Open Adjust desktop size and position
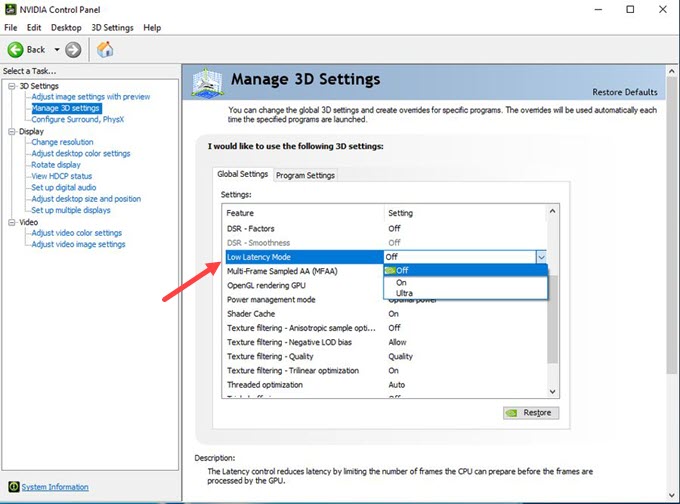 coord(86,199)
